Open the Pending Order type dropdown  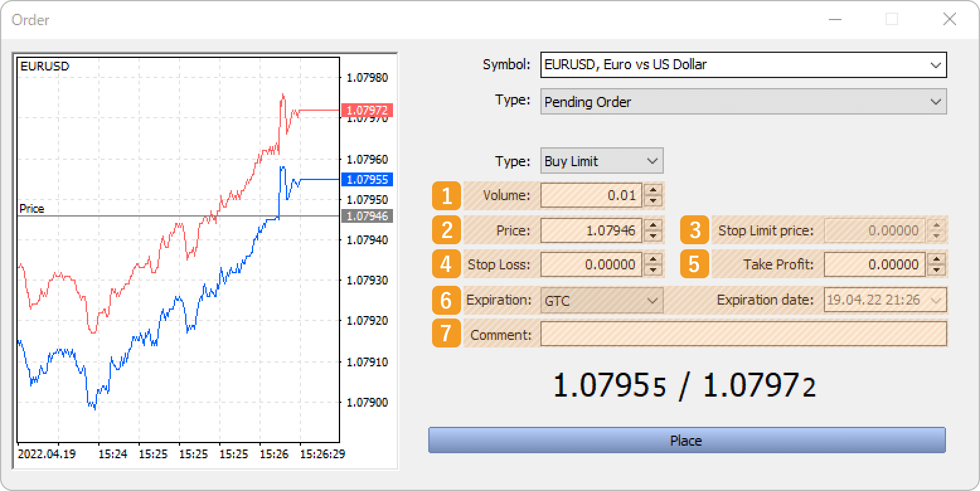click(x=743, y=101)
